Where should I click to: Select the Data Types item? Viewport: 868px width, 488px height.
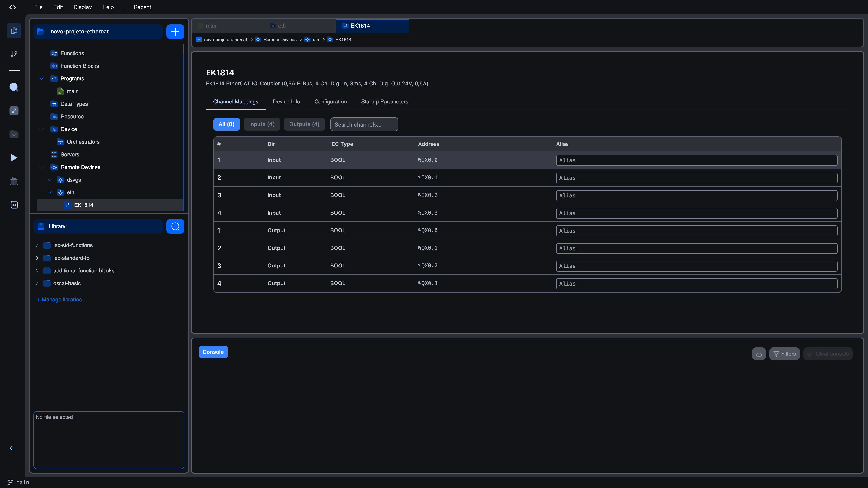[74, 104]
